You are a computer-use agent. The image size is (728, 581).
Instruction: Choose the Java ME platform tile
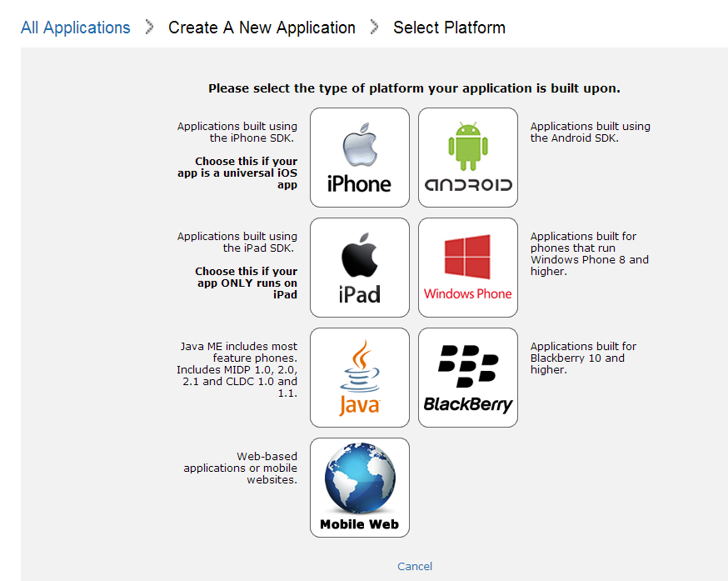coord(359,378)
